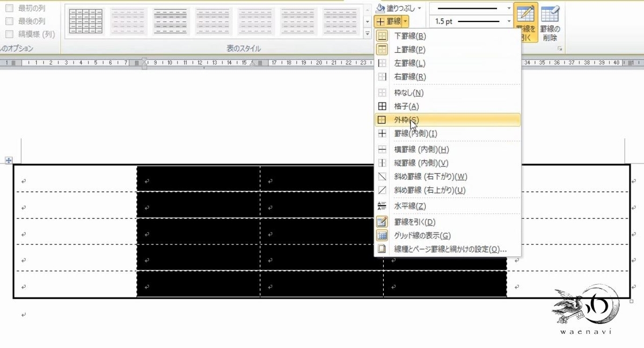Choose 枠なし (No Border) option
The image size is (644, 348).
[408, 92]
